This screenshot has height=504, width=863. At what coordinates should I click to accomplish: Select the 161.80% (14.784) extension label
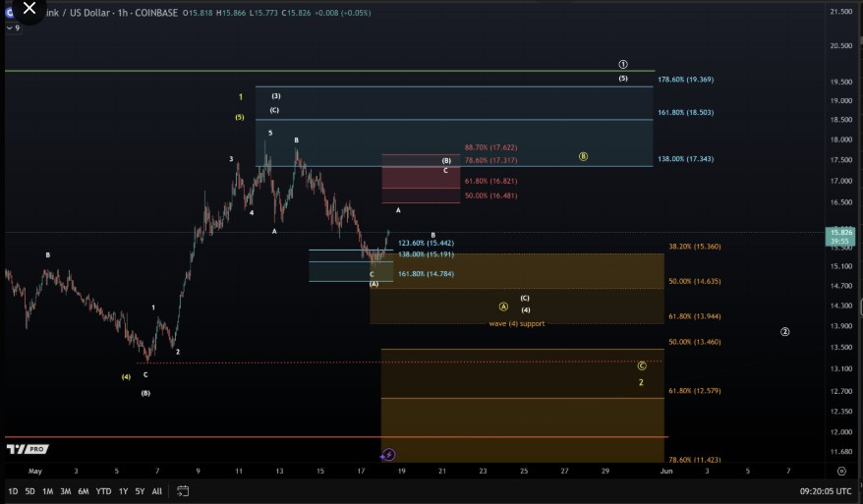[426, 273]
